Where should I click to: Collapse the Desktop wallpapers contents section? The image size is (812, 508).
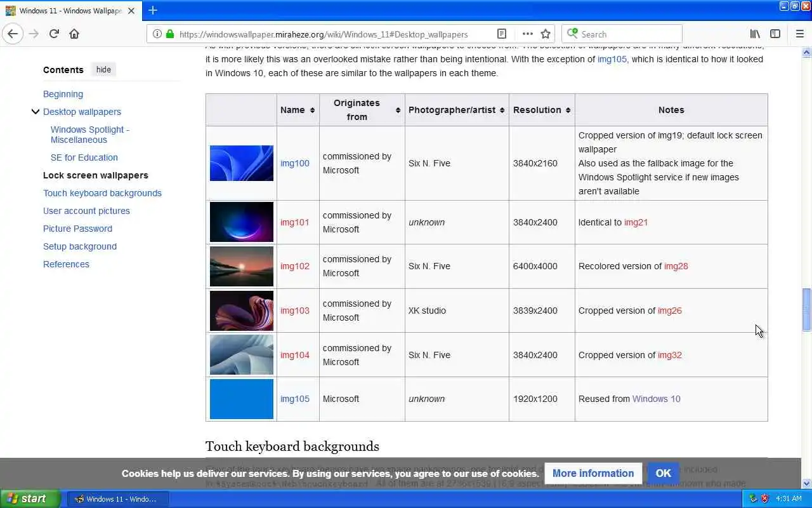(x=35, y=112)
